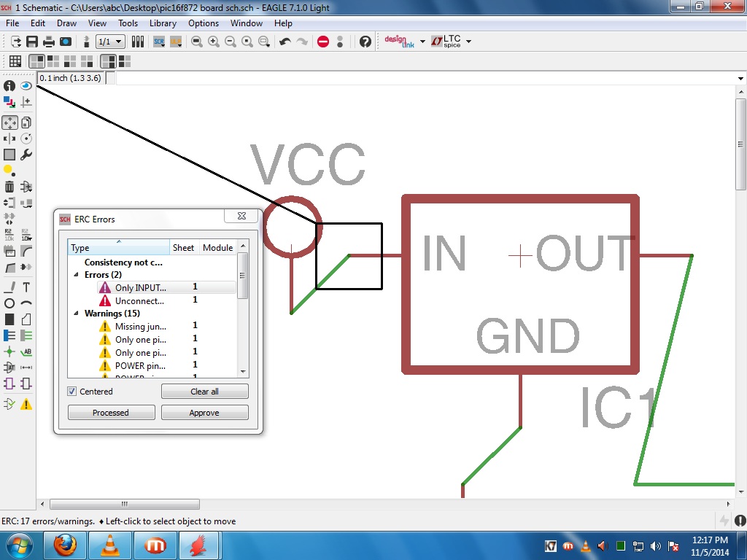Select the Text tool
The image size is (747, 560).
point(26,287)
